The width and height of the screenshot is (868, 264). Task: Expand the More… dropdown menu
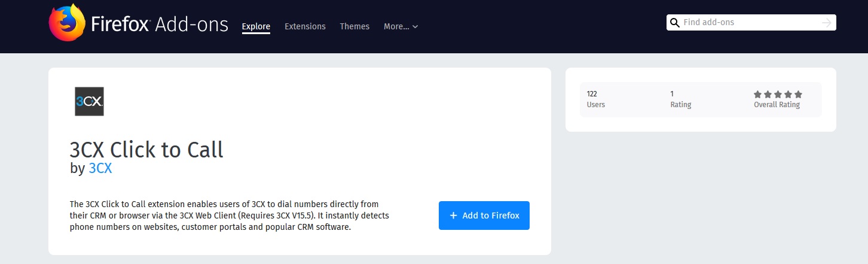click(x=401, y=26)
